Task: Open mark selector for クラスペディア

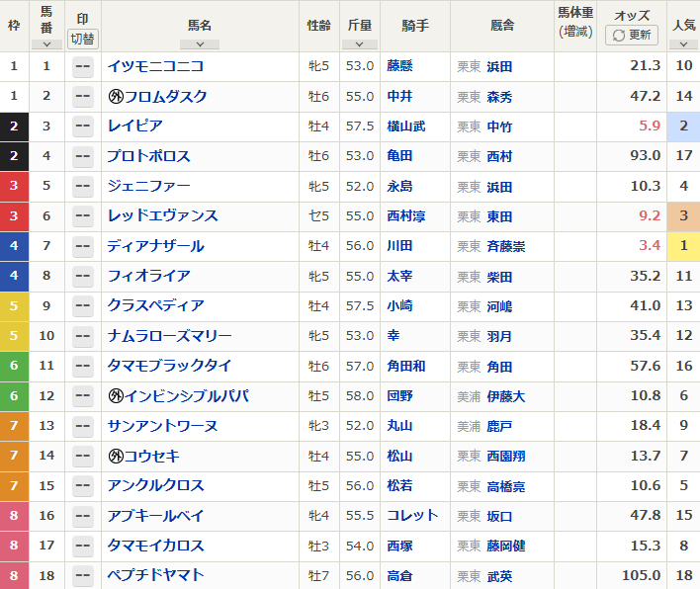Action: (83, 305)
